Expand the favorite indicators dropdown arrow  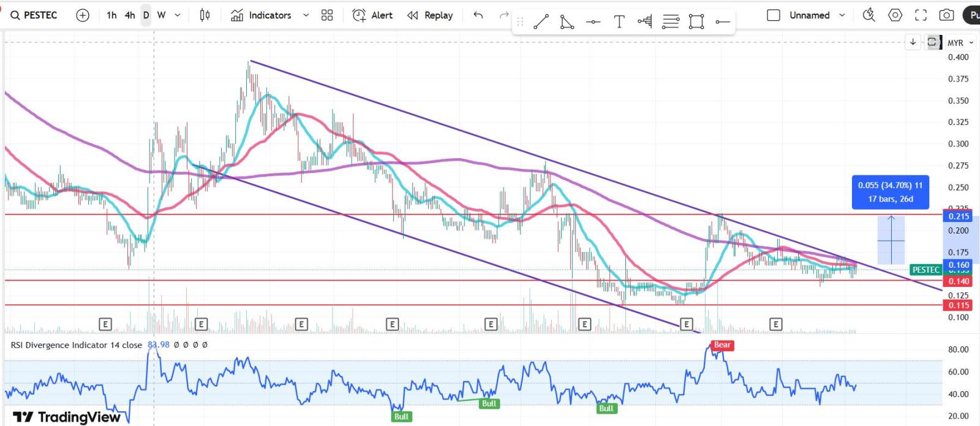[306, 15]
